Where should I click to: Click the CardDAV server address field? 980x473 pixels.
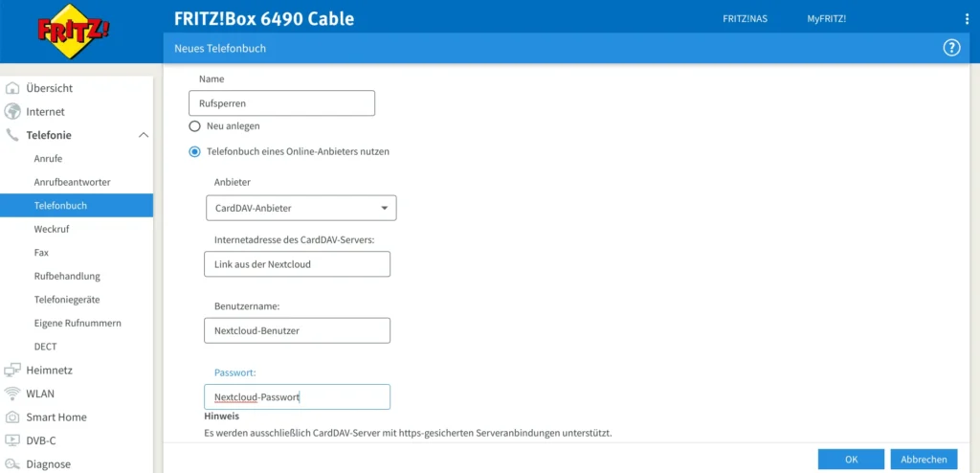(297, 264)
